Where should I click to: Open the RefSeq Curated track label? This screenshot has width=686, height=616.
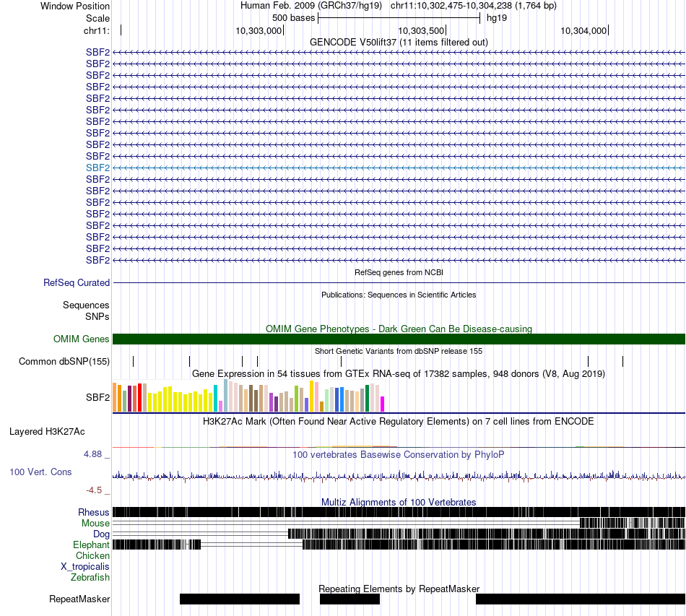(x=77, y=282)
